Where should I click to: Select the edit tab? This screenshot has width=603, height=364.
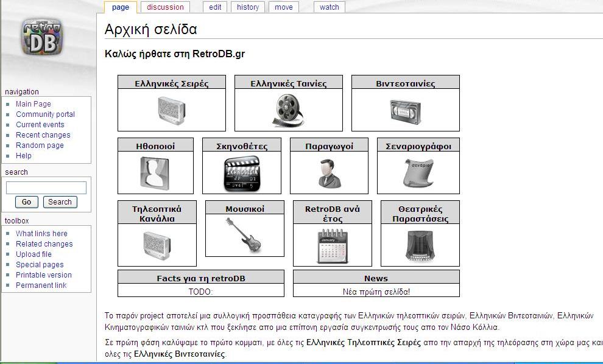(x=215, y=7)
